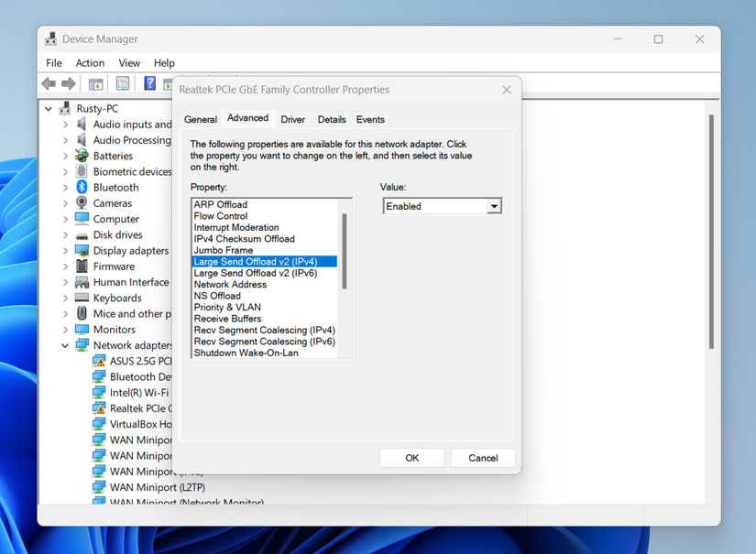756x554 pixels.
Task: Click the Rusty-PC computer icon
Action: tap(65, 108)
